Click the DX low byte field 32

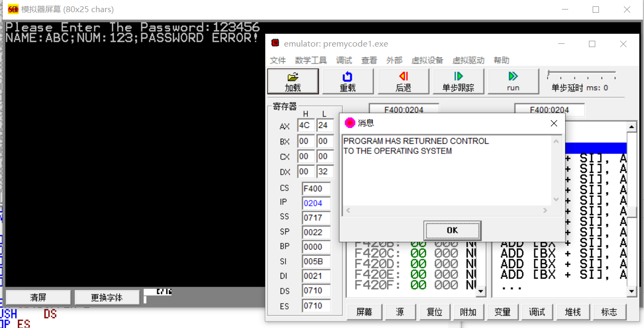pos(324,172)
